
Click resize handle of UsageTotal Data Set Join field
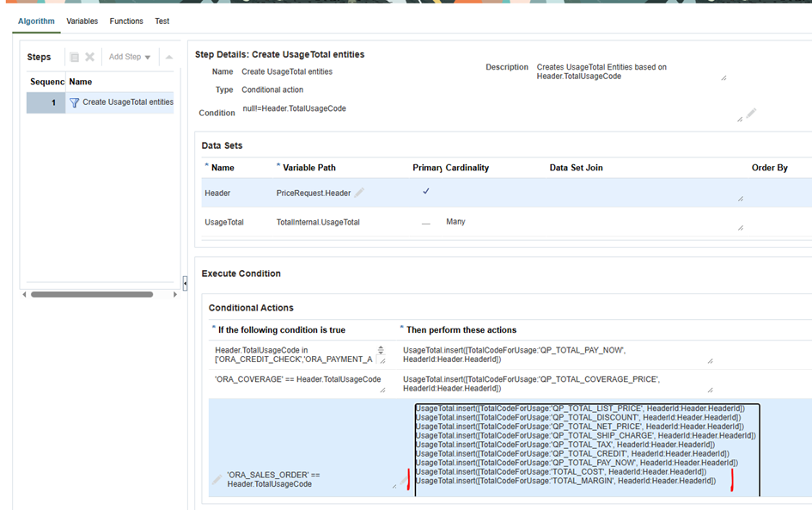[x=741, y=228]
